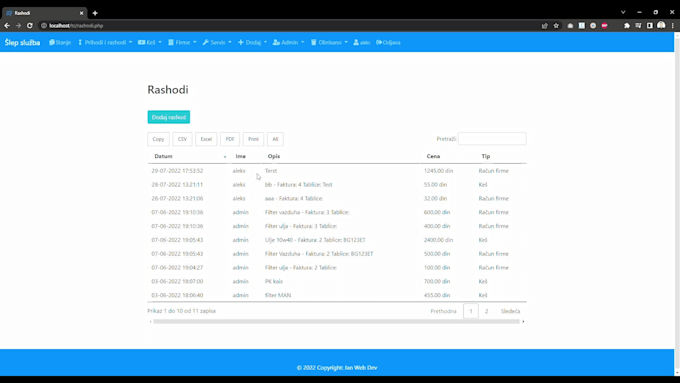Click the All button

pyautogui.click(x=275, y=139)
